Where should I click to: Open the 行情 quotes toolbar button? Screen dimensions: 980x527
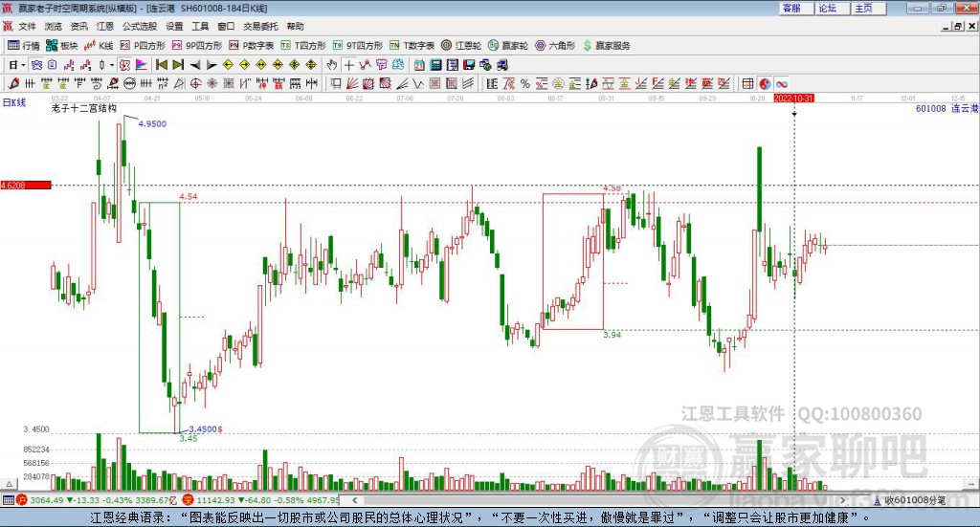23,46
